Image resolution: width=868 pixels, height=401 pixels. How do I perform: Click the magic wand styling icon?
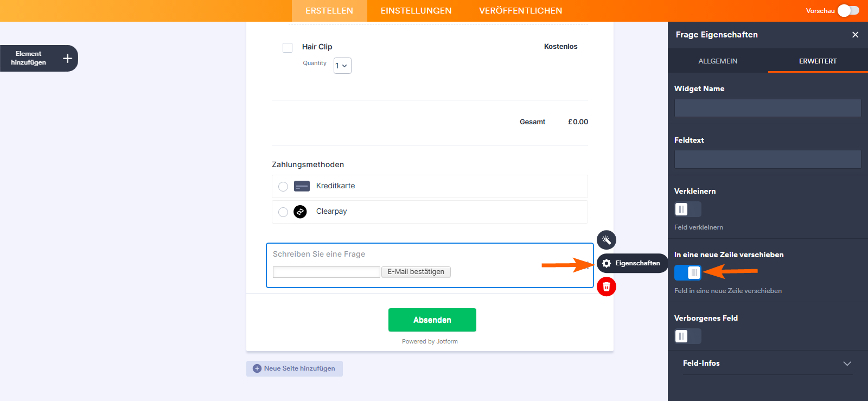coord(607,240)
